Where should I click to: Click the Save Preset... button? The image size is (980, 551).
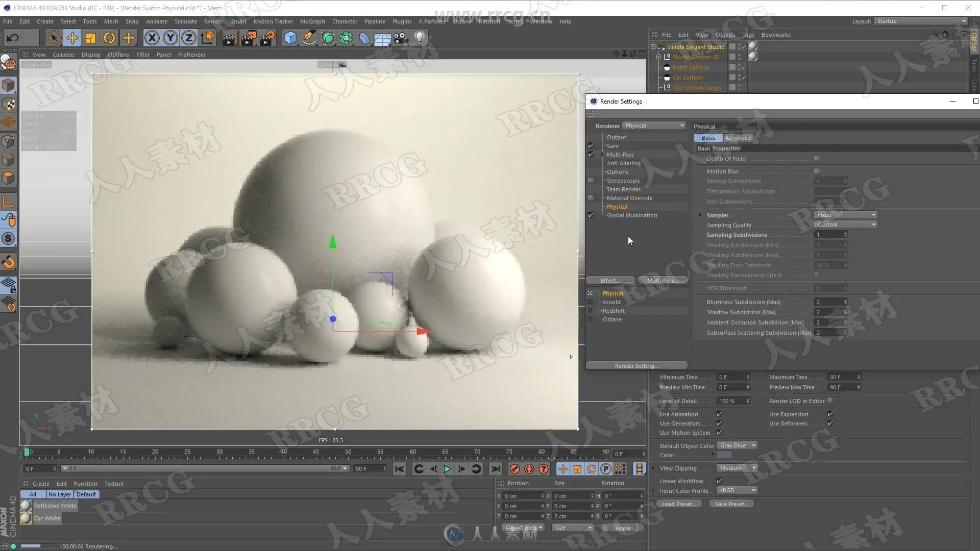731,504
